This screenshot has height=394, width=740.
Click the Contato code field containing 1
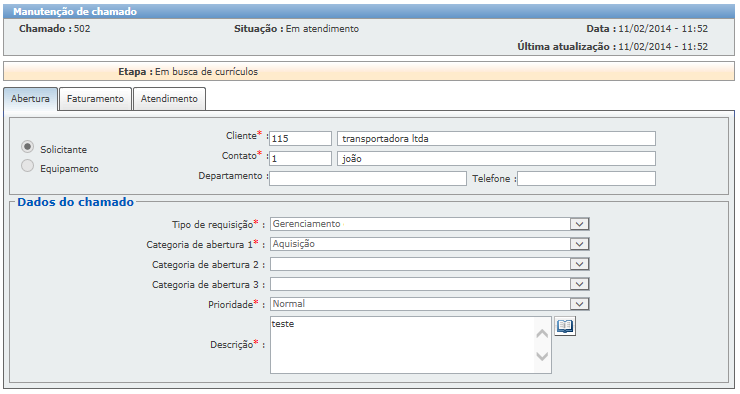pyautogui.click(x=301, y=159)
